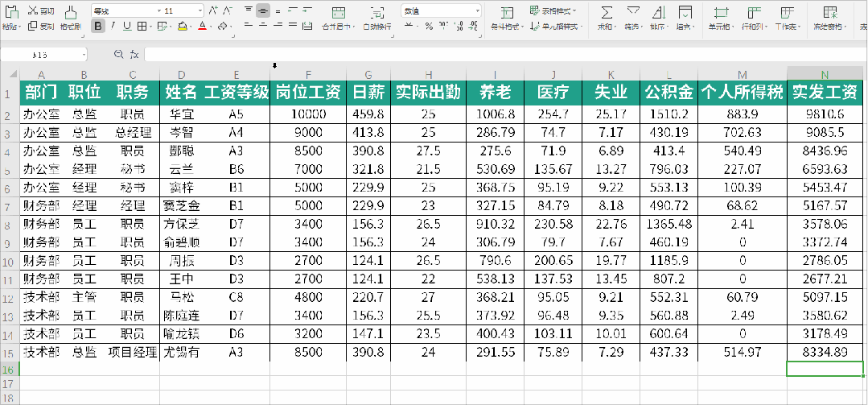Toggle justified alignment
Screen dimensions: 868x405
293,26
